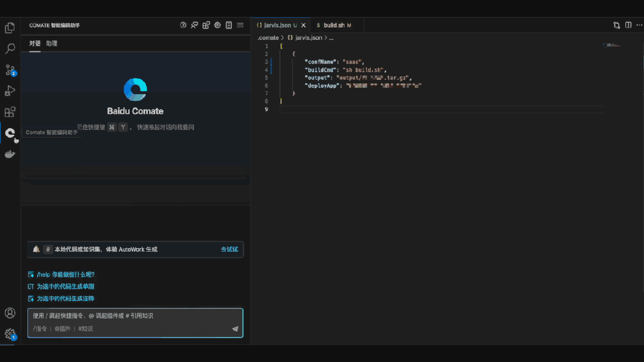The image size is (644, 362).
Task: Open Comate settings gear in panel header
Action: (218, 25)
